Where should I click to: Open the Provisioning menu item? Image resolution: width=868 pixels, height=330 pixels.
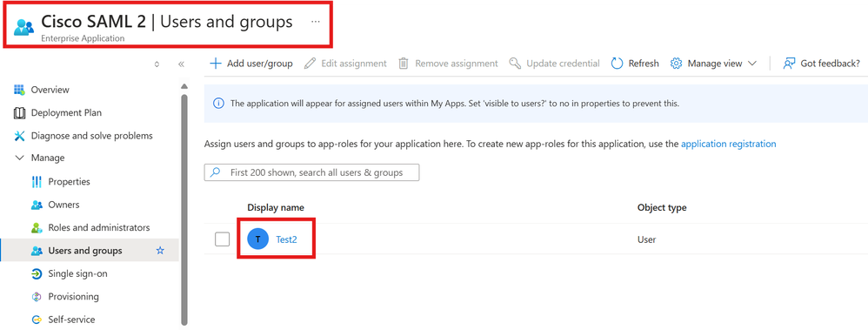[64, 296]
